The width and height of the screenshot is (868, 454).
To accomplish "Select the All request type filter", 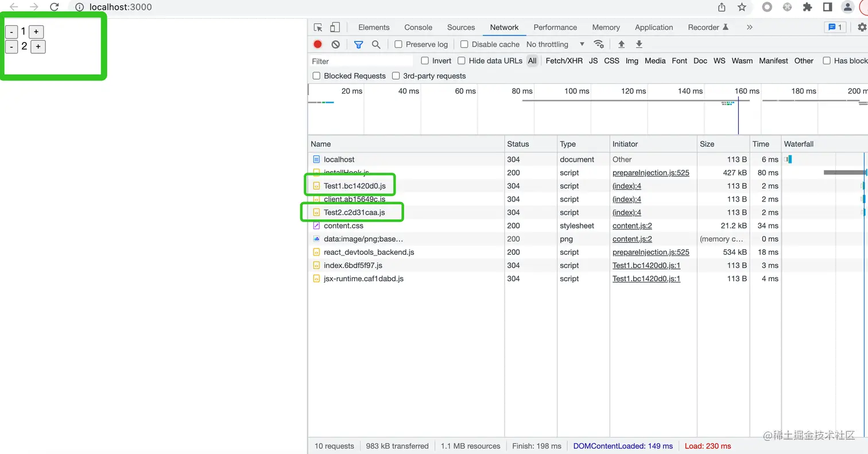I will coord(532,61).
